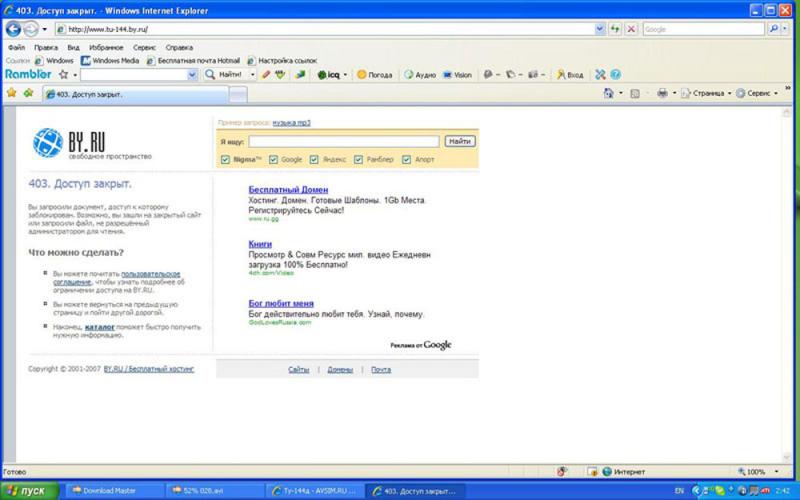Click the red highlighter pen icon in Rambler toolbar

tap(265, 74)
